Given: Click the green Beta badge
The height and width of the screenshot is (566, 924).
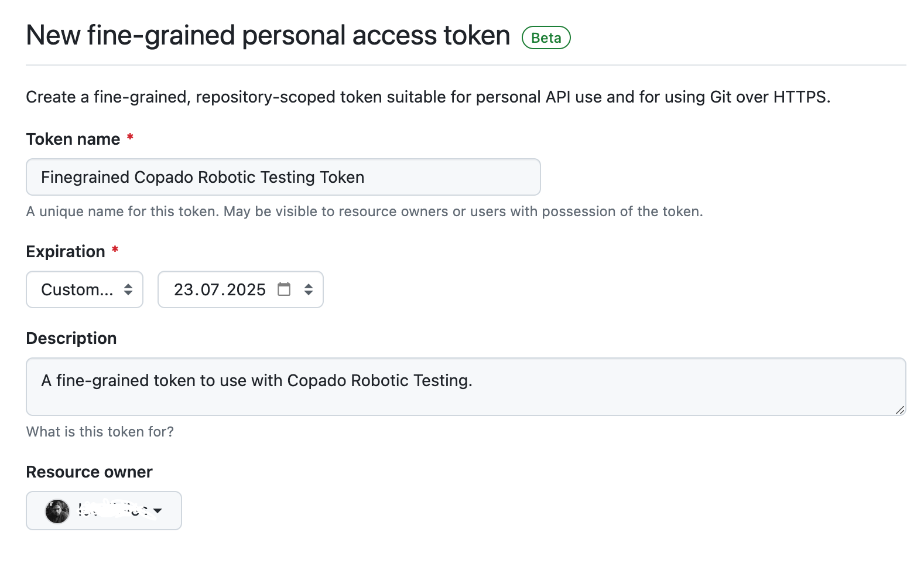Looking at the screenshot, I should coord(546,37).
